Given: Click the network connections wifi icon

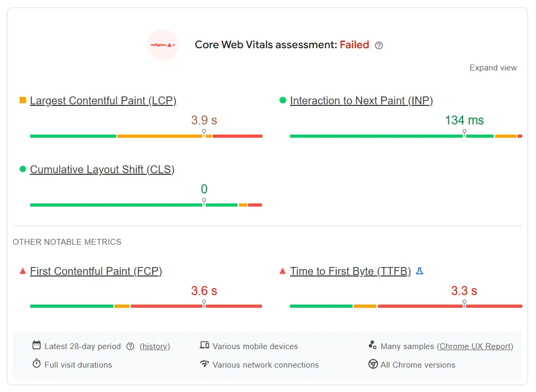Looking at the screenshot, I should [x=205, y=364].
